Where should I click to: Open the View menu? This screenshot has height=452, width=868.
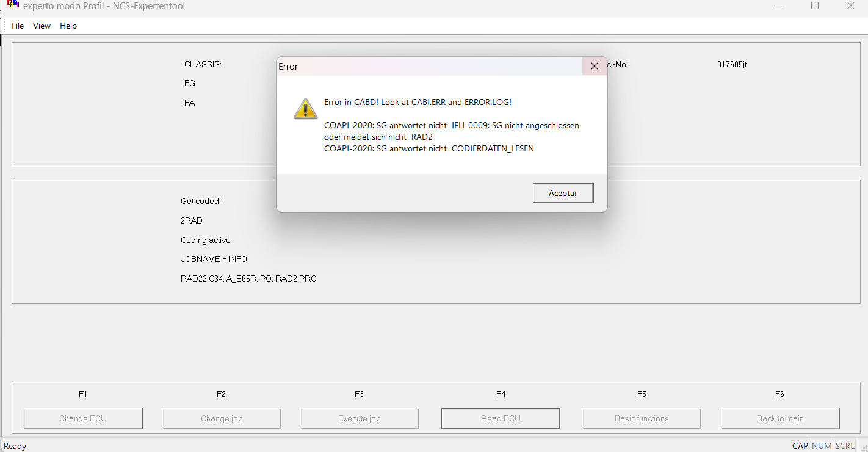(x=42, y=26)
